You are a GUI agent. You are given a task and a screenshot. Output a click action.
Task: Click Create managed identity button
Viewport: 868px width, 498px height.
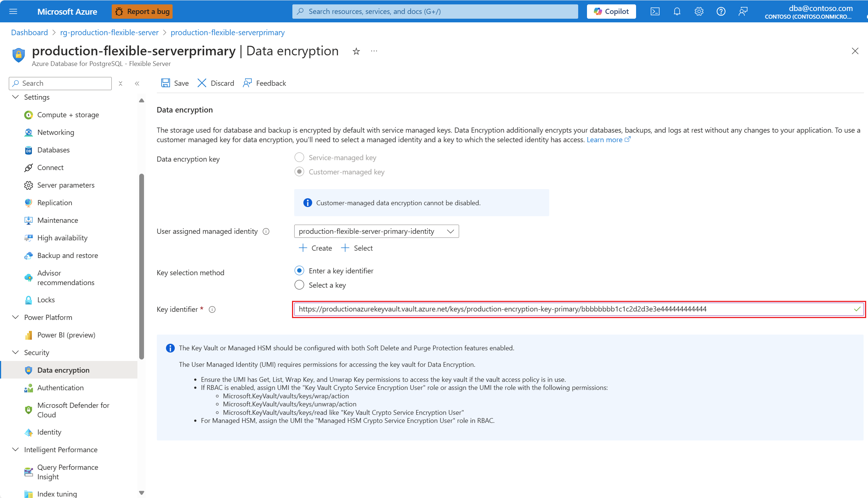pyautogui.click(x=315, y=248)
